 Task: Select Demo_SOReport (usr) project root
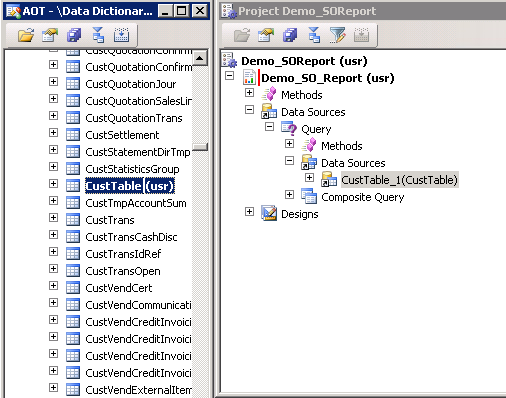[304, 61]
